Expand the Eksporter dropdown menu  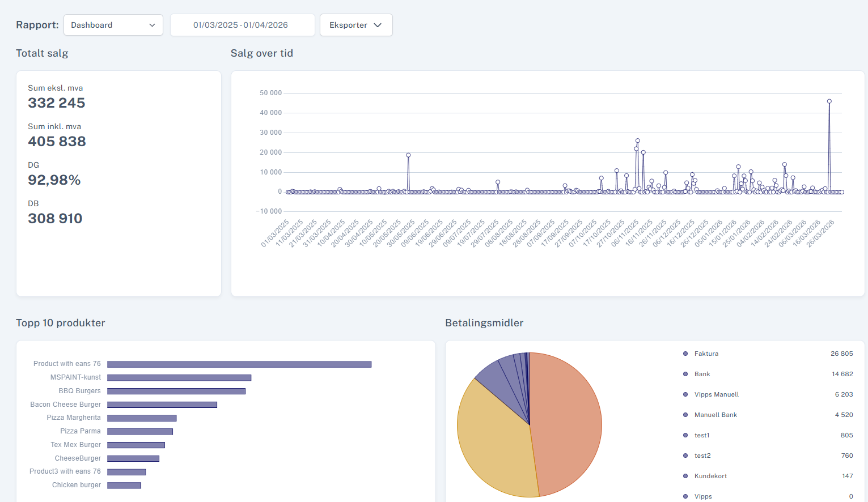pos(356,25)
